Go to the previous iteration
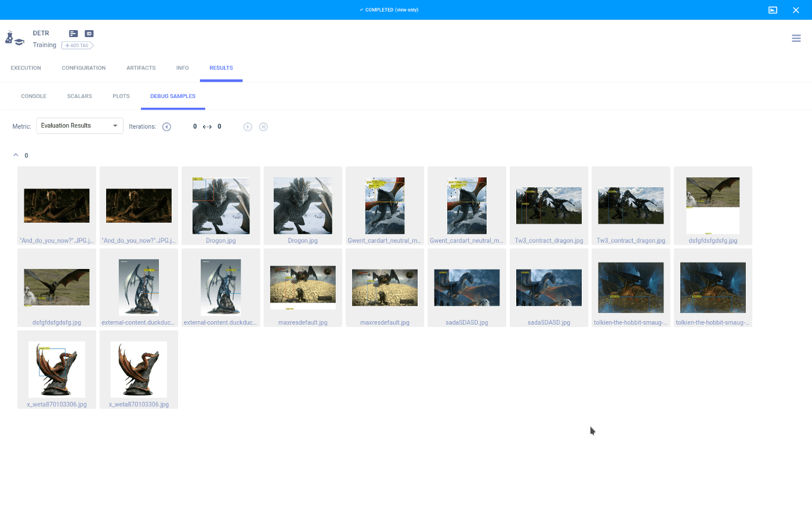The height and width of the screenshot is (505, 812). pyautogui.click(x=166, y=127)
